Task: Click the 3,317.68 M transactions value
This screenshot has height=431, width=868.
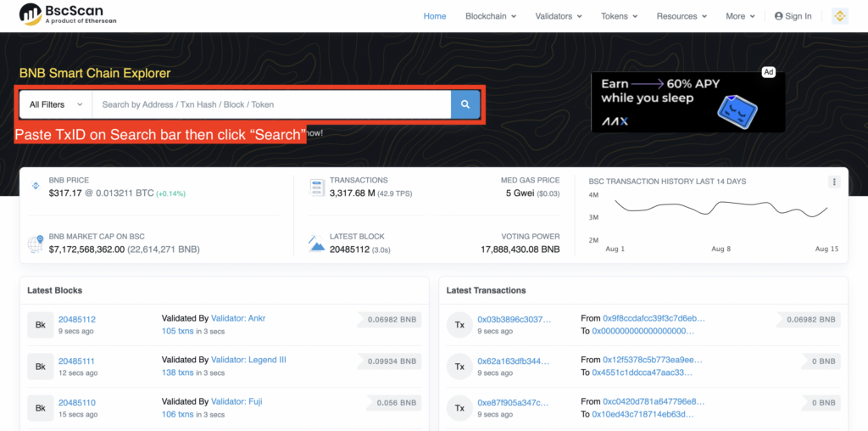Action: (352, 193)
